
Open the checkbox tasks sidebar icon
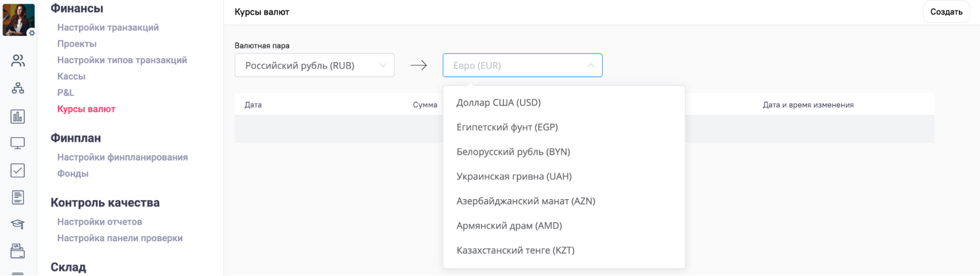tap(18, 170)
